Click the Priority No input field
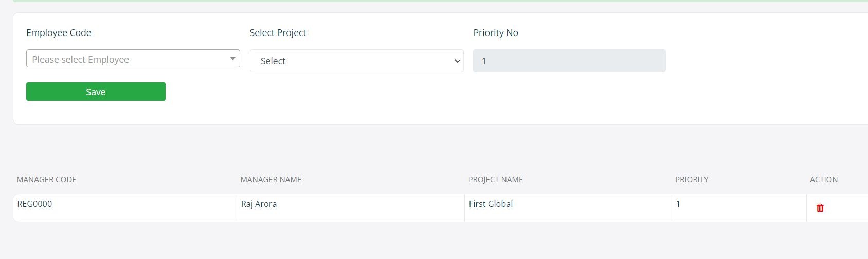The height and width of the screenshot is (259, 868). pos(569,61)
